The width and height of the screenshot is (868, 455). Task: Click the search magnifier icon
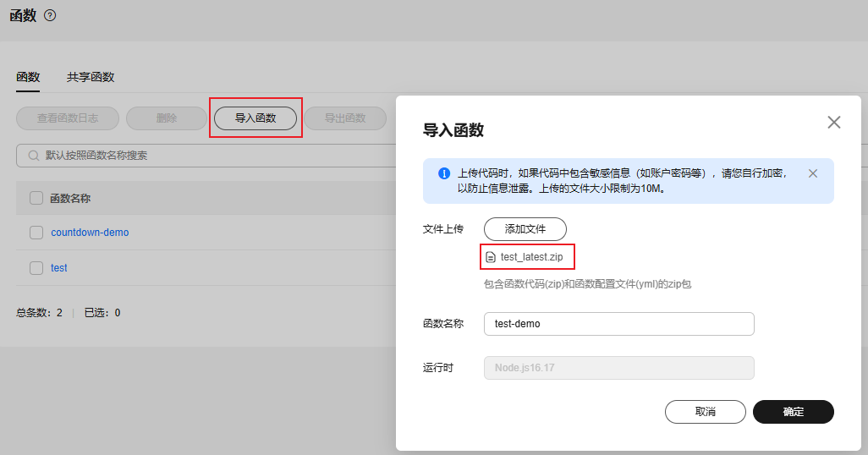(x=34, y=156)
